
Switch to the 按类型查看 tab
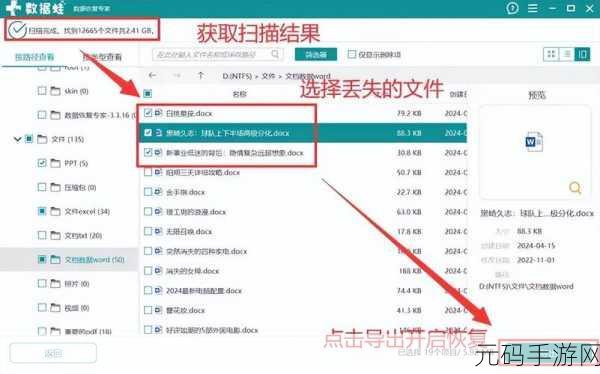pos(103,57)
